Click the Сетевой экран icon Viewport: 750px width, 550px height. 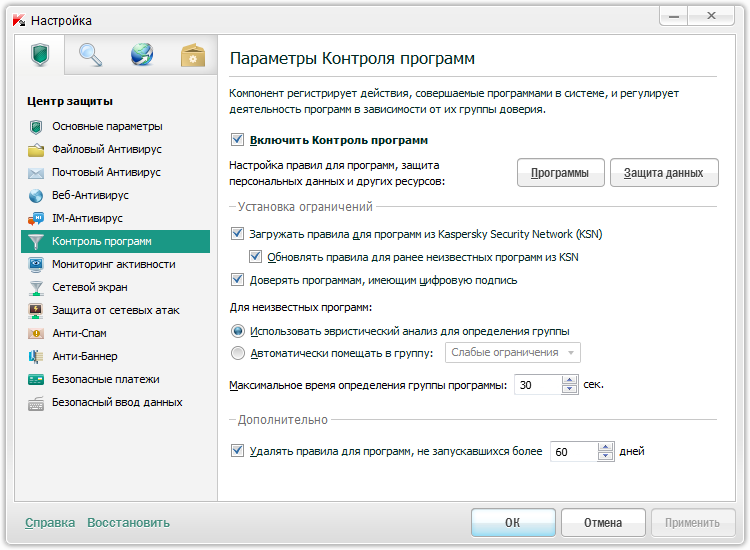(x=36, y=287)
